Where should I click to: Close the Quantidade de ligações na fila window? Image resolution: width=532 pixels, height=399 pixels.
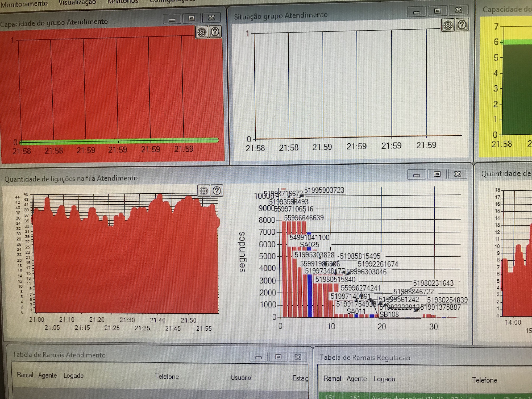pyautogui.click(x=457, y=174)
